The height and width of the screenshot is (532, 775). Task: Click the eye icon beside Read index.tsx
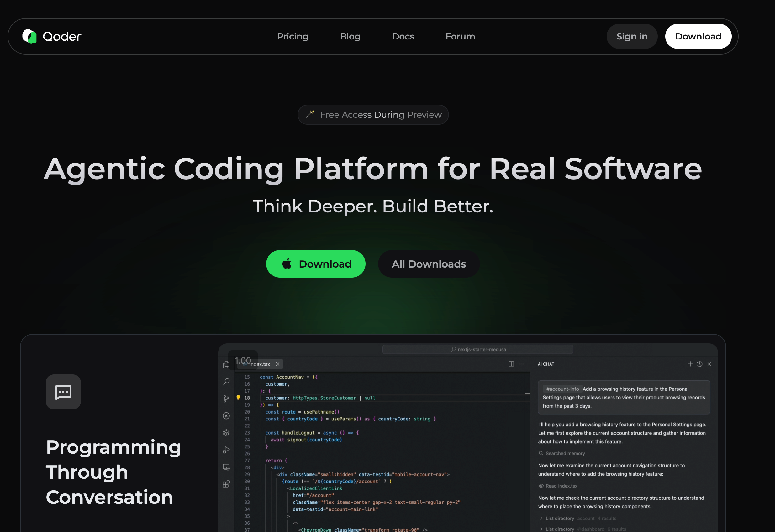pos(541,486)
